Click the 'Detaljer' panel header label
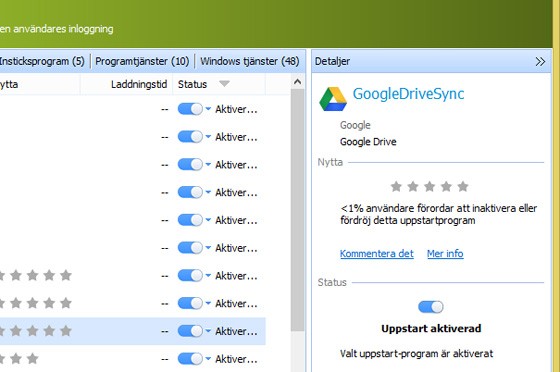The height and width of the screenshot is (372, 560). (332, 61)
